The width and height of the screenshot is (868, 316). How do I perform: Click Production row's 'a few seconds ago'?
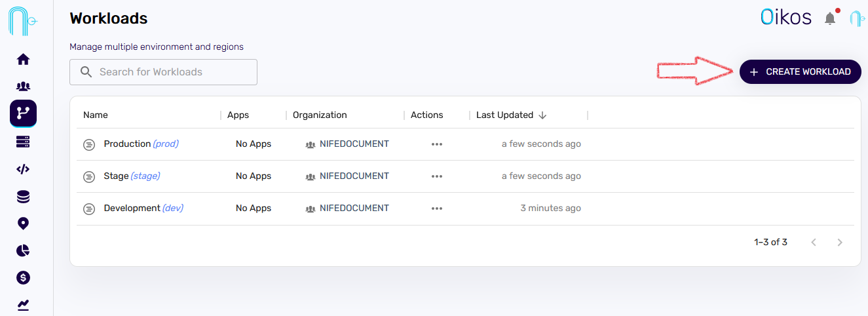pyautogui.click(x=542, y=144)
